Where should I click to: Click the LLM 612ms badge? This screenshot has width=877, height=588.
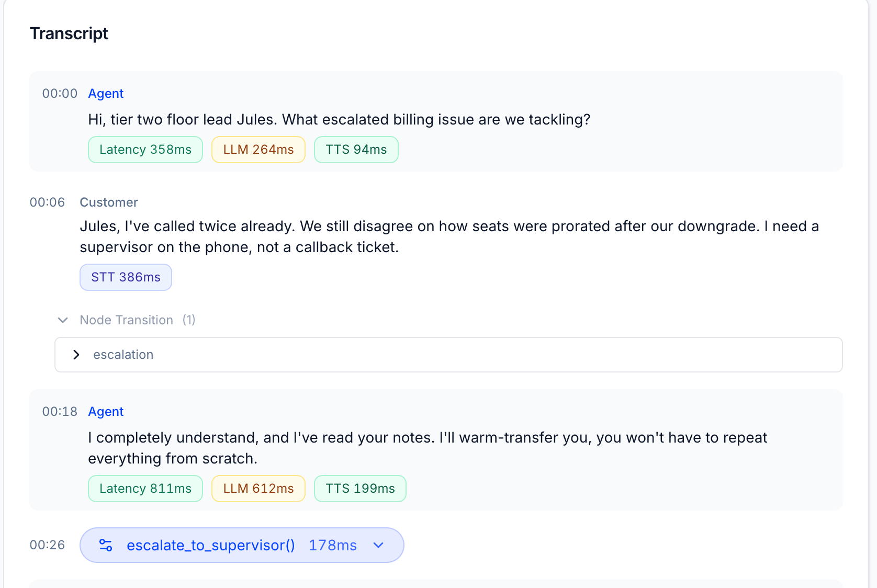258,489
